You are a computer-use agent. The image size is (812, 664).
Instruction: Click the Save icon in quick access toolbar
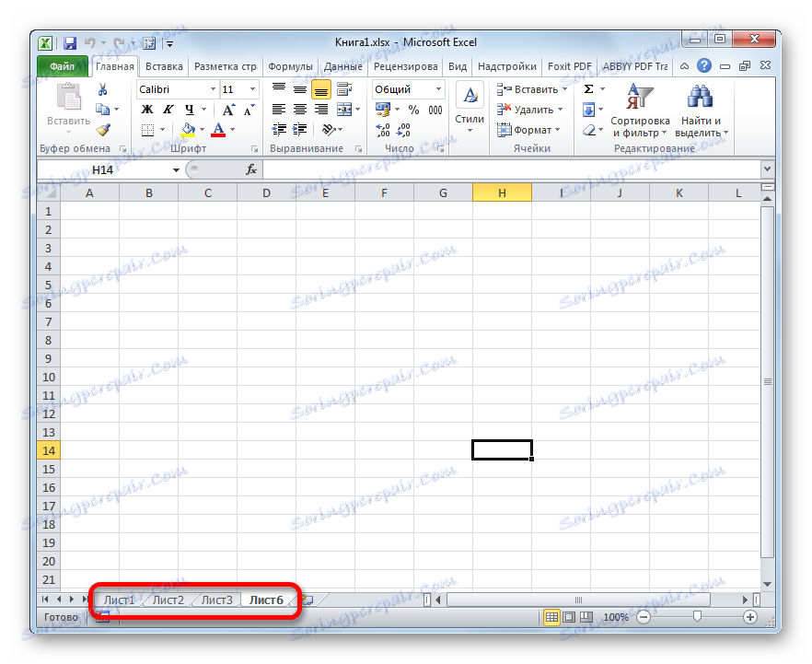tap(70, 43)
